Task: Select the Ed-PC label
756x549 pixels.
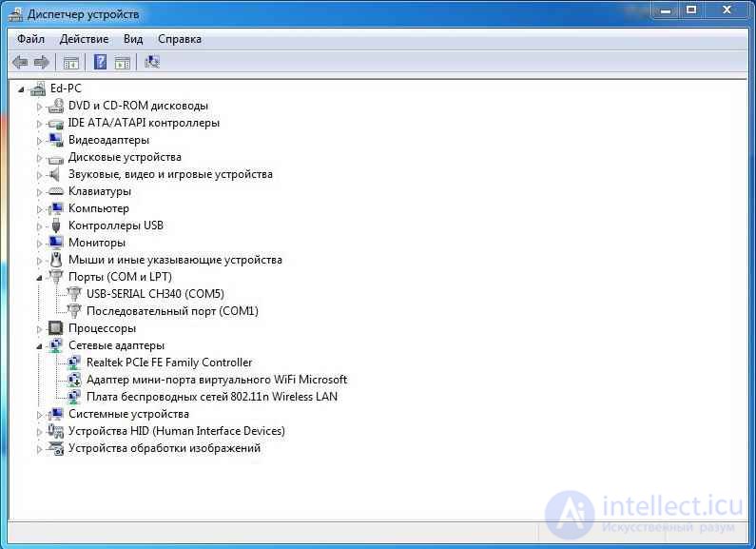Action: [x=66, y=88]
